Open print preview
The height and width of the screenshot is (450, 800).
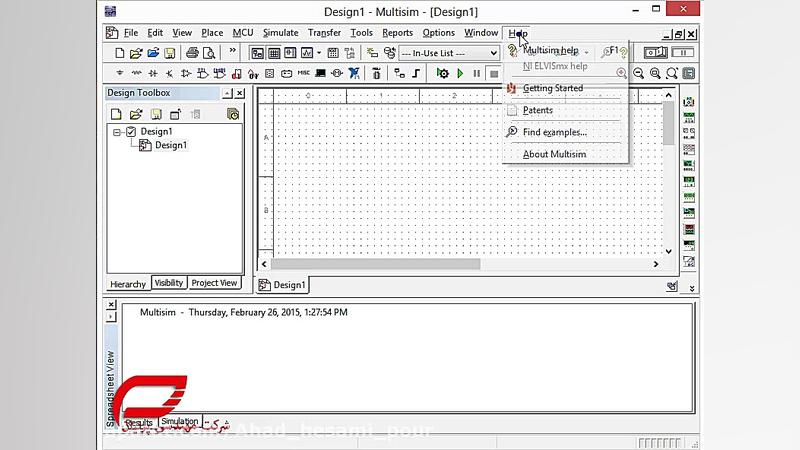[x=209, y=53]
